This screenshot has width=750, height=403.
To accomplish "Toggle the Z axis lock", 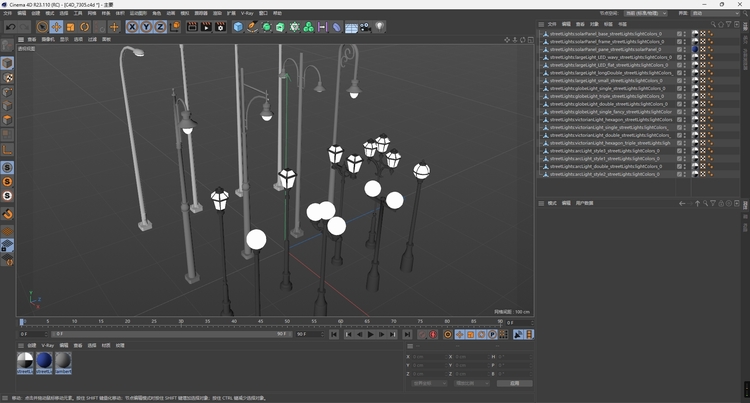I will [160, 27].
